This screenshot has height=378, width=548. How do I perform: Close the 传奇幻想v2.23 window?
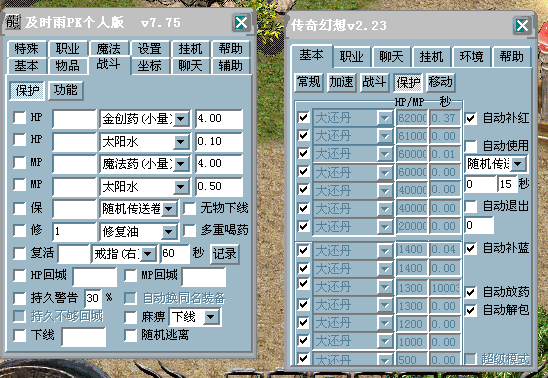(522, 26)
